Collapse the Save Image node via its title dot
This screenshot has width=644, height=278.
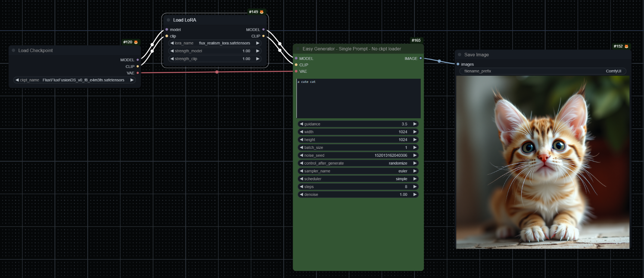[460, 54]
